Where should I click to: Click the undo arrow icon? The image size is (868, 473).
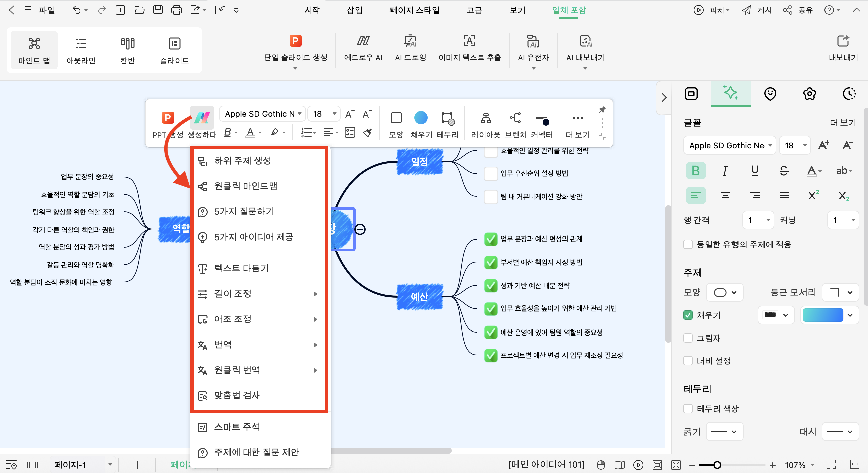pos(76,10)
